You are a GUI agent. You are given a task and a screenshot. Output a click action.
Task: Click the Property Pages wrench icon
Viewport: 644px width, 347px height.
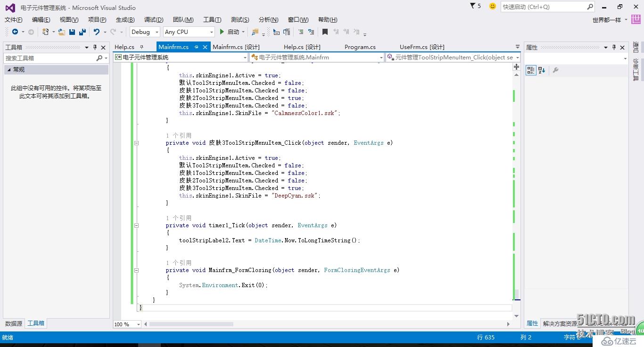[555, 70]
